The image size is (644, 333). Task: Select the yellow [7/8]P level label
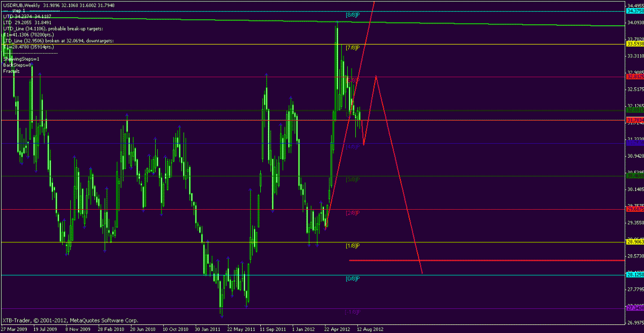352,48
